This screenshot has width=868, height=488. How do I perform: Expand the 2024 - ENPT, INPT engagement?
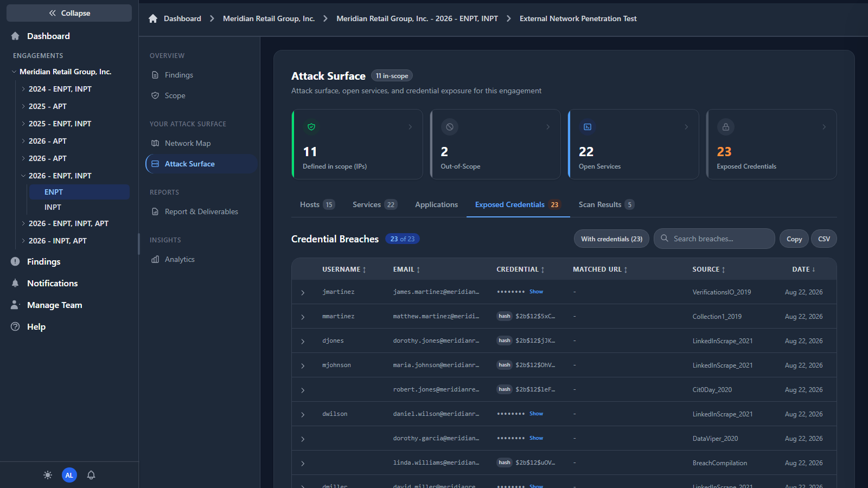point(23,89)
